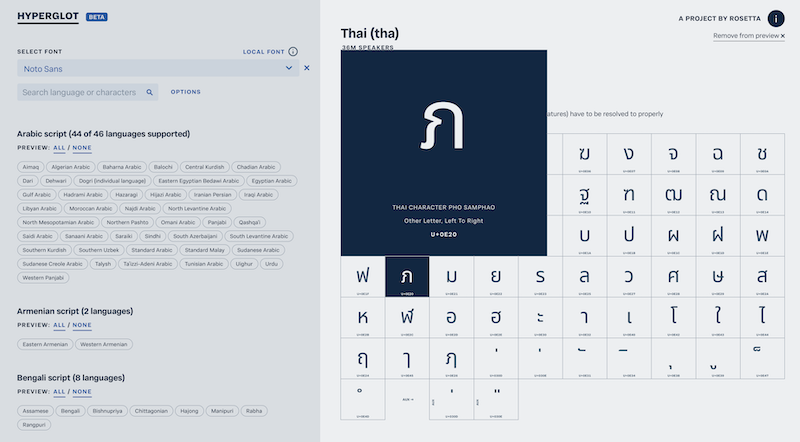This screenshot has width=800, height=442.
Task: Select the Thai glyph ง in the grid
Action: tap(629, 154)
